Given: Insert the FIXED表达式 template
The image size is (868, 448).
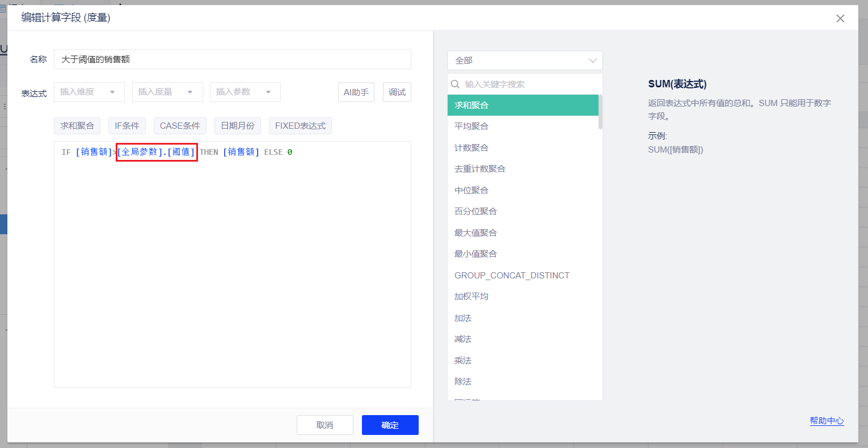Looking at the screenshot, I should [x=300, y=126].
